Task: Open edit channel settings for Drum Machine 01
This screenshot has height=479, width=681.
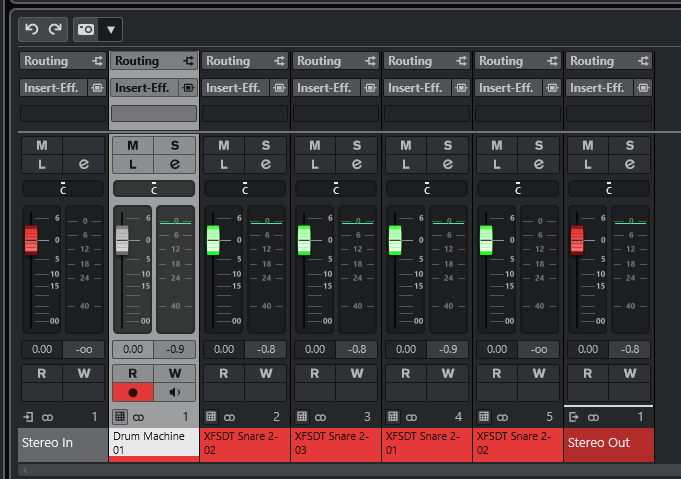Action: pyautogui.click(x=175, y=164)
